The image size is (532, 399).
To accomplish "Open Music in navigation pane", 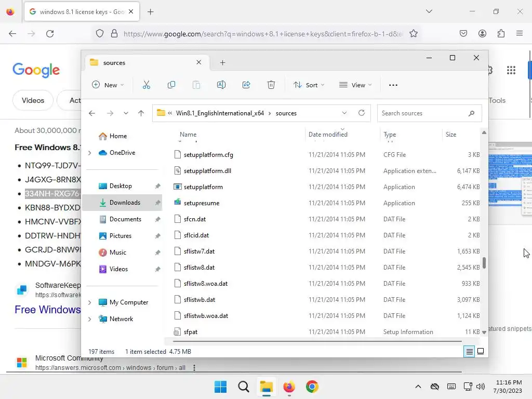I will pos(117,252).
